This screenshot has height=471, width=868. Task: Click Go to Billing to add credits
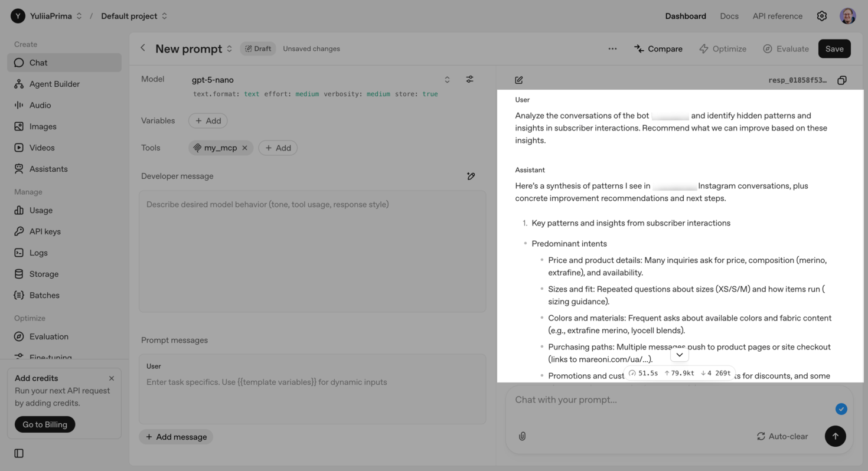44,424
